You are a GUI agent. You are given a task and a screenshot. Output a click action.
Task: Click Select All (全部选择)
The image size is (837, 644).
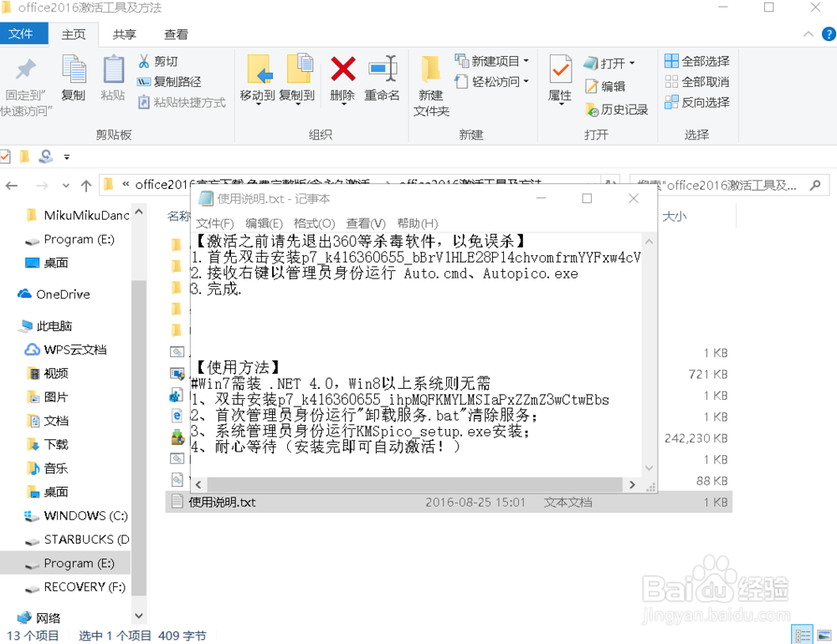pyautogui.click(x=696, y=61)
